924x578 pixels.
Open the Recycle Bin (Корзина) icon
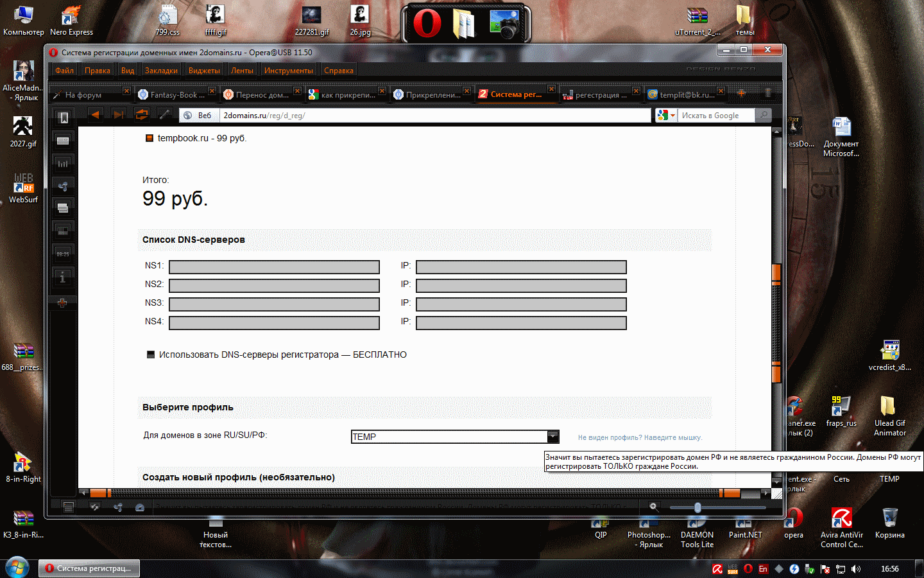point(889,523)
